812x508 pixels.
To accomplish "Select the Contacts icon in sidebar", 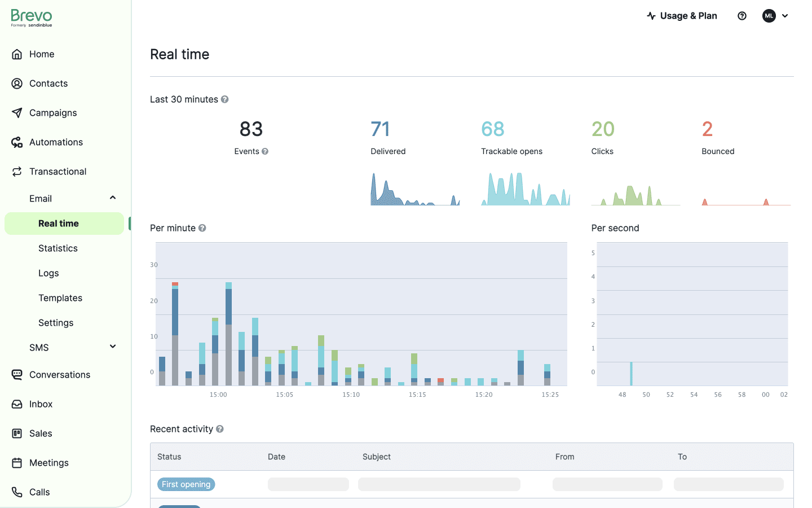I will (x=16, y=83).
